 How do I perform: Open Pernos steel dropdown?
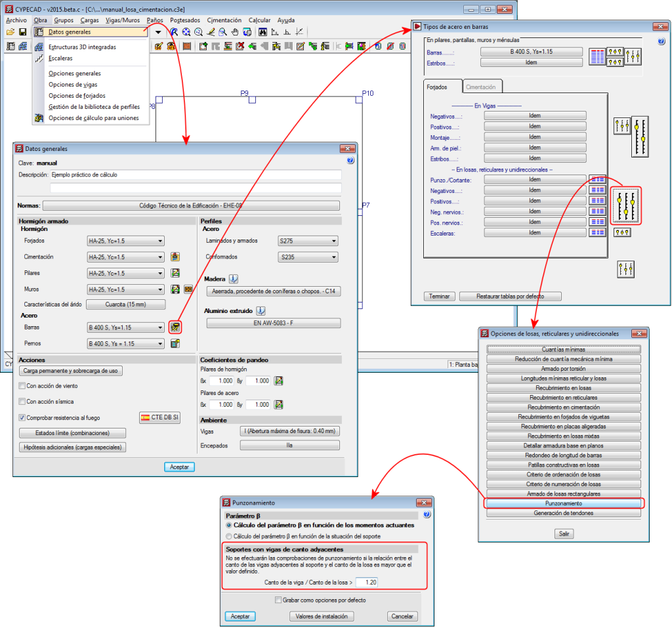pyautogui.click(x=125, y=344)
